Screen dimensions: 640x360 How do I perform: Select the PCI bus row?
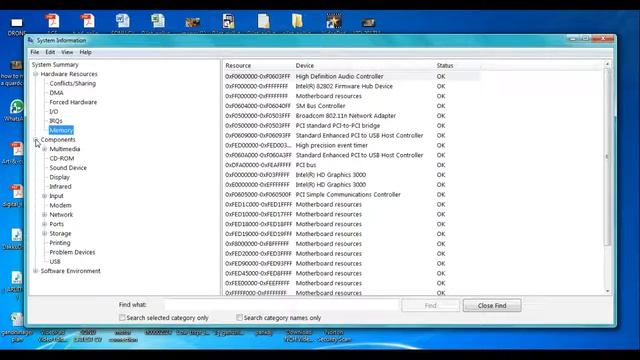[x=352, y=165]
